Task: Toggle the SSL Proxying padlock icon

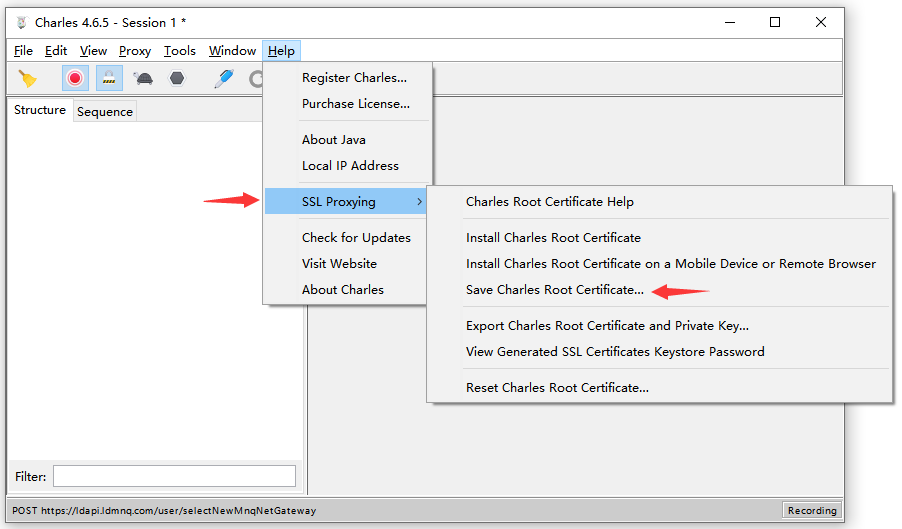Action: [109, 78]
